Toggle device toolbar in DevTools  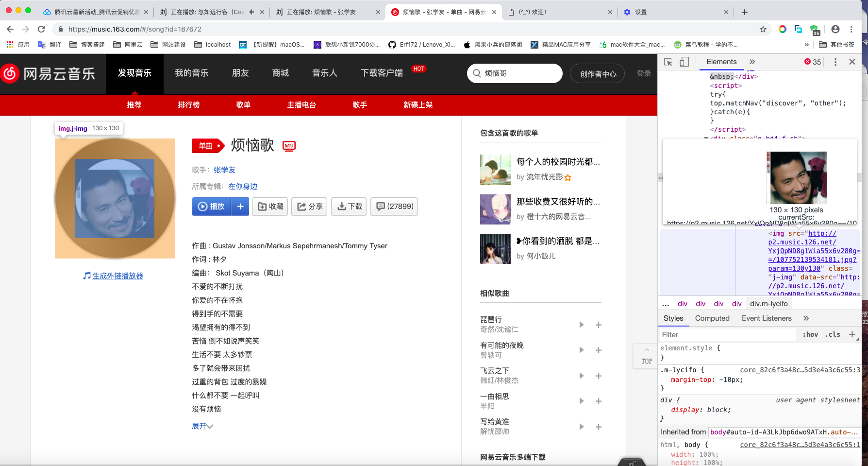coord(684,62)
